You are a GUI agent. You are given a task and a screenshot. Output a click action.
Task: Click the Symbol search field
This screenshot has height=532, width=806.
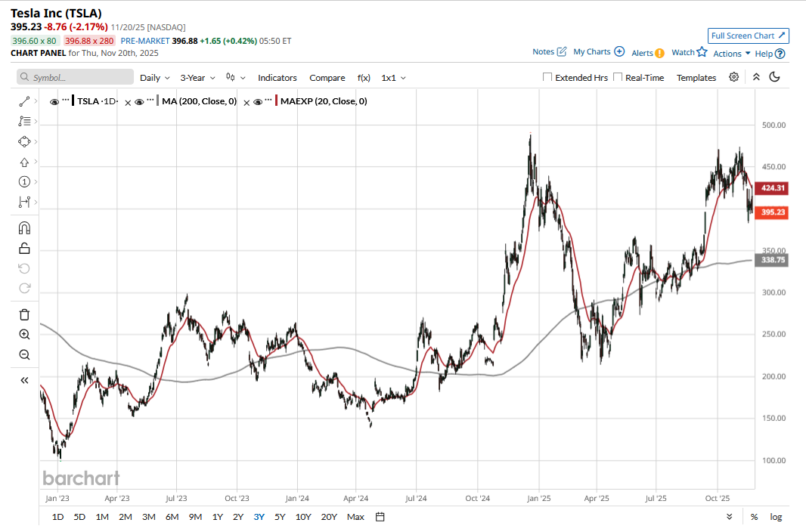pyautogui.click(x=75, y=77)
